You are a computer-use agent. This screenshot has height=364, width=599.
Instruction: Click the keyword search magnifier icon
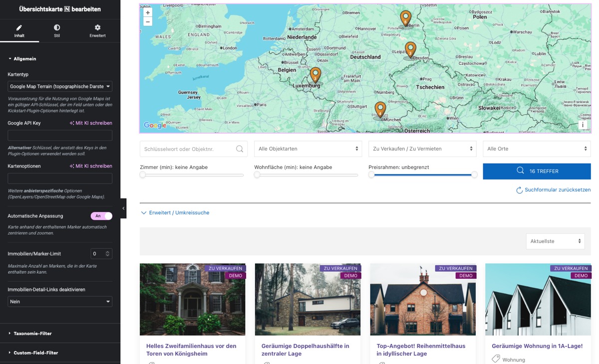point(240,149)
